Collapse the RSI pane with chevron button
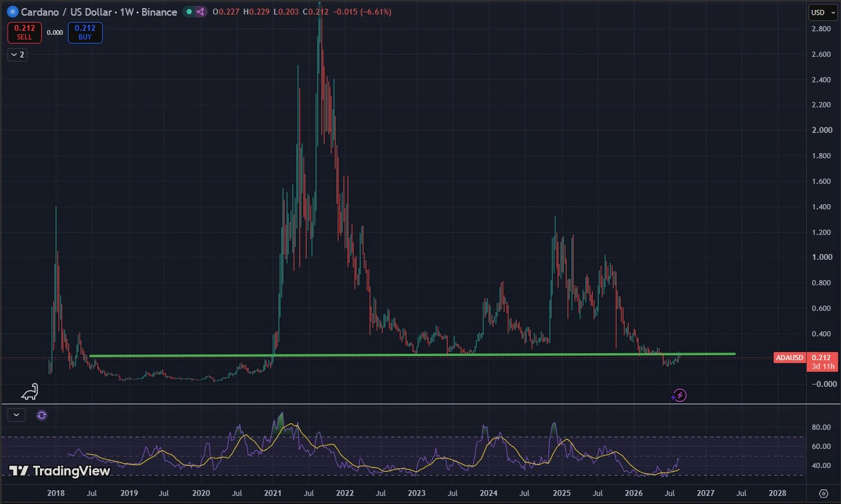 point(16,415)
